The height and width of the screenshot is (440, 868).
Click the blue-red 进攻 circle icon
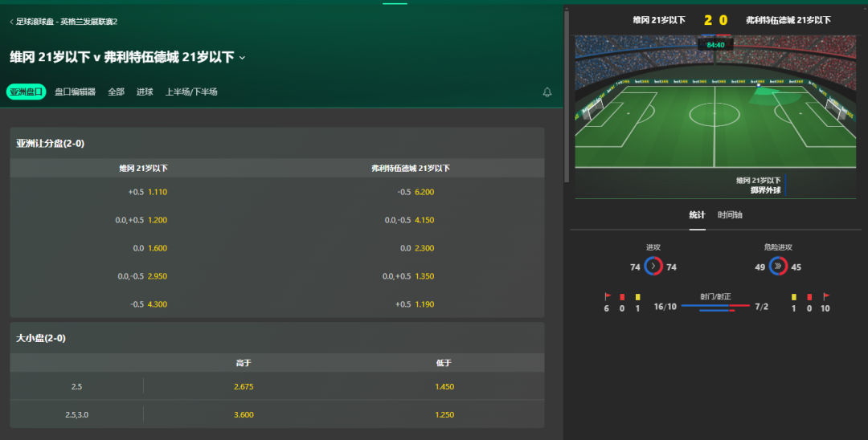pyautogui.click(x=653, y=267)
